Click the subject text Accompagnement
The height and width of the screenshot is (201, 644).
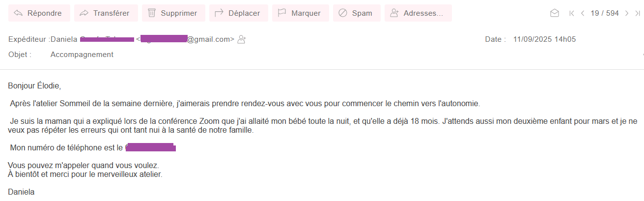[x=82, y=55]
